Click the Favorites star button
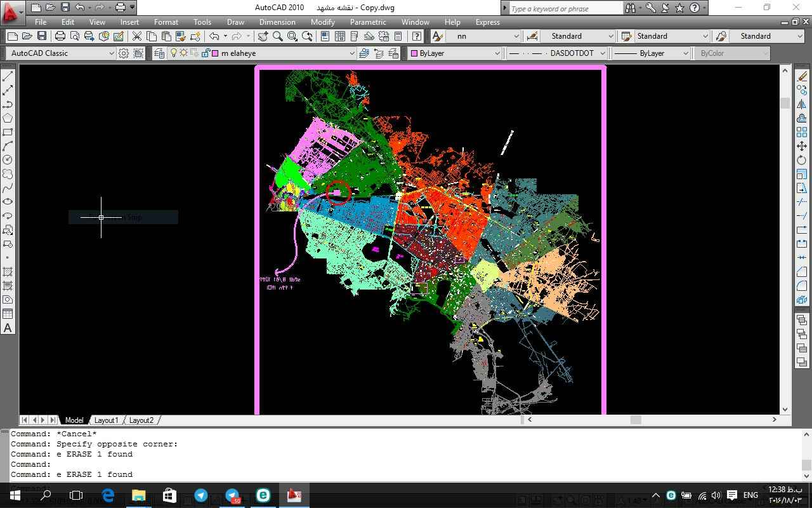Viewport: 812px width, 508px height. click(679, 8)
